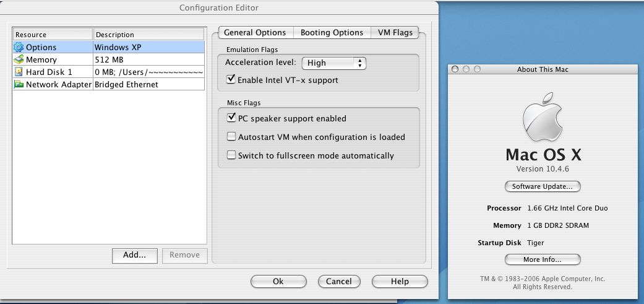This screenshot has width=644, height=304.
Task: Click Software Update... in About This Mac
Action: coord(542,186)
